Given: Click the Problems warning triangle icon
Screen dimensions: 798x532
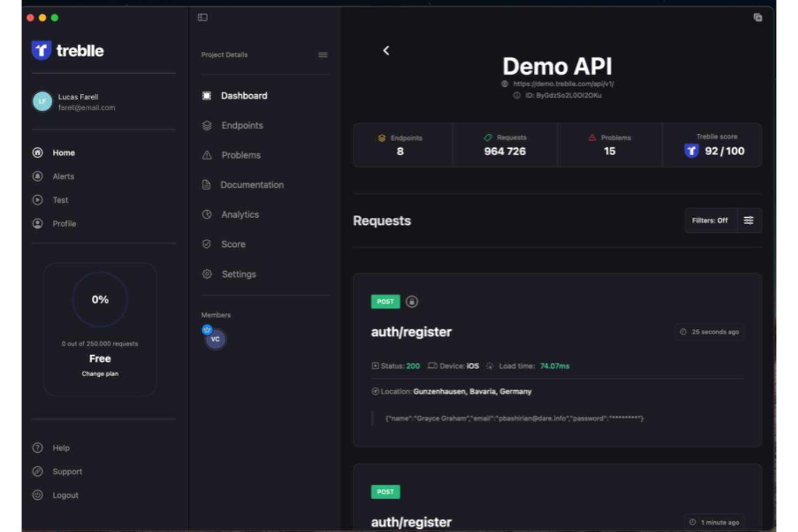Looking at the screenshot, I should 207,155.
